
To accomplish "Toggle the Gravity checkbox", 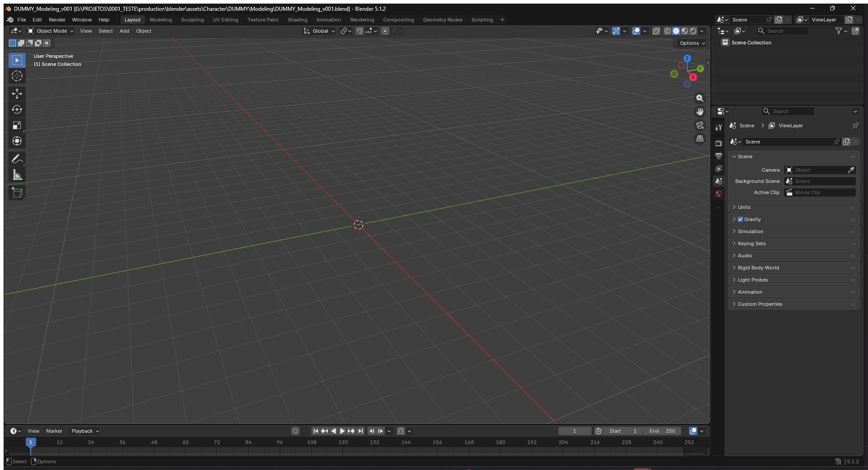I will (x=740, y=219).
